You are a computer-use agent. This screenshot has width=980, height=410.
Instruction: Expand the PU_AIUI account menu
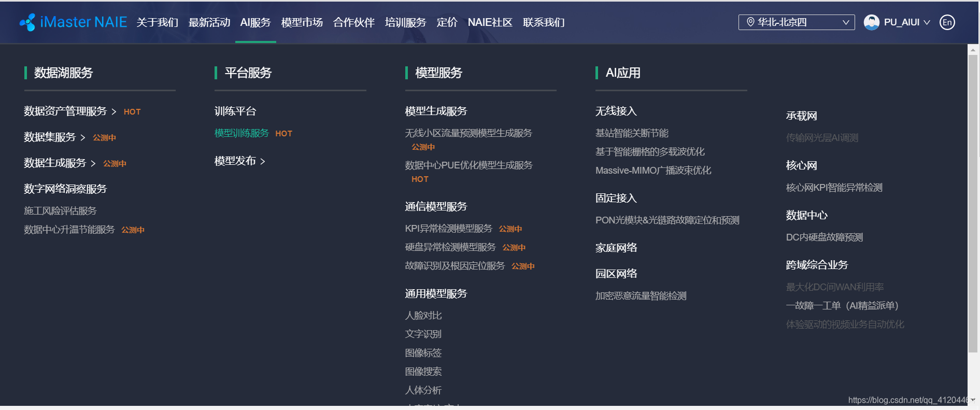[927, 22]
